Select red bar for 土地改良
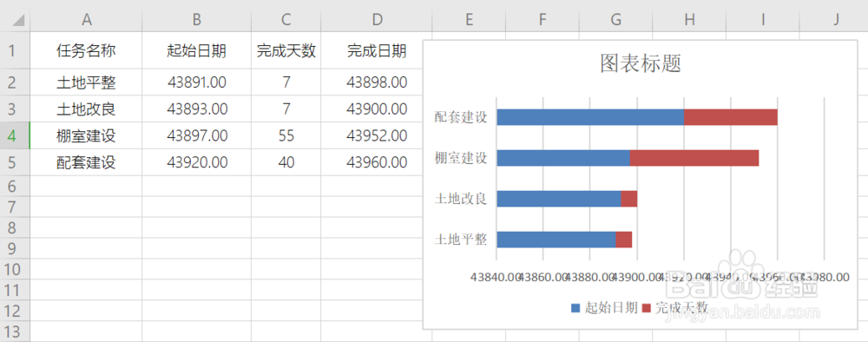 [x=628, y=199]
